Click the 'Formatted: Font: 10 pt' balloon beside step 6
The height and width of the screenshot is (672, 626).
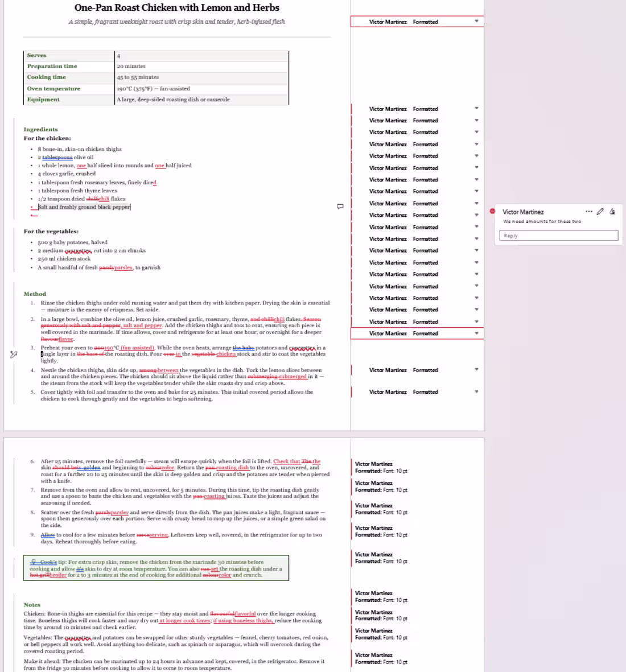[381, 468]
